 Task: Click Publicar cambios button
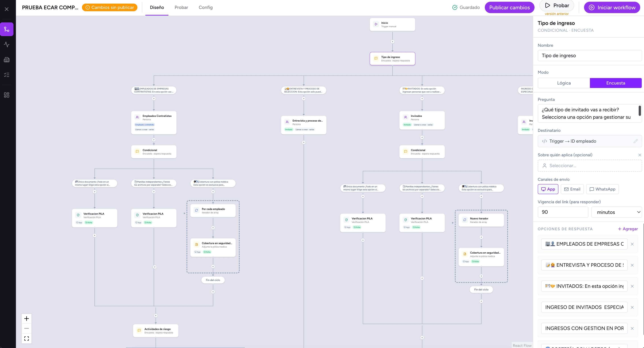509,8
